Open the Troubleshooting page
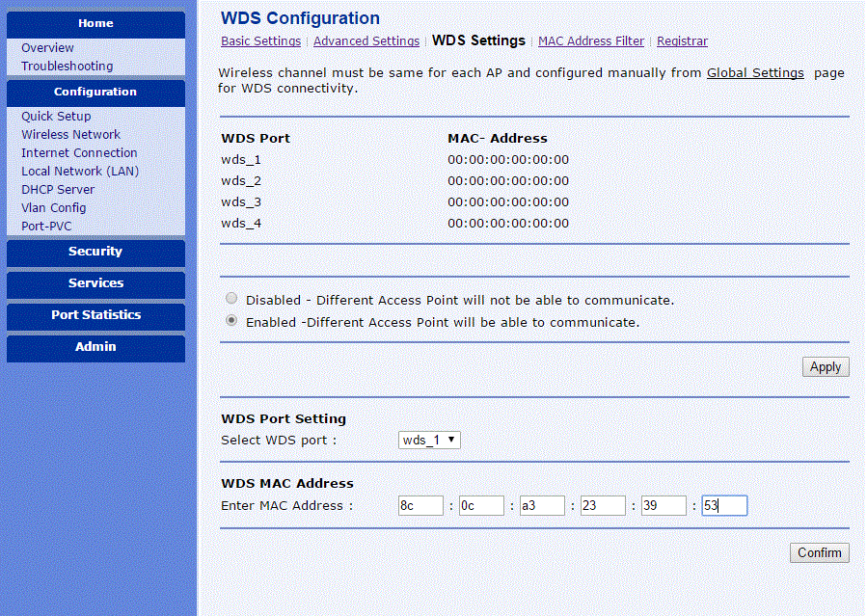The image size is (867, 616). click(x=67, y=67)
